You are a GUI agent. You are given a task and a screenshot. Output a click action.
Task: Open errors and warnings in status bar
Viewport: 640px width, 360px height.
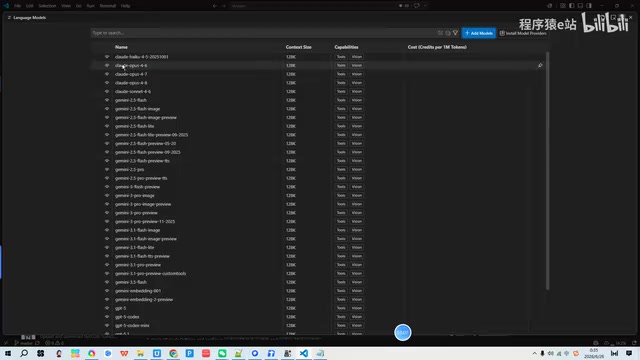click(x=54, y=343)
